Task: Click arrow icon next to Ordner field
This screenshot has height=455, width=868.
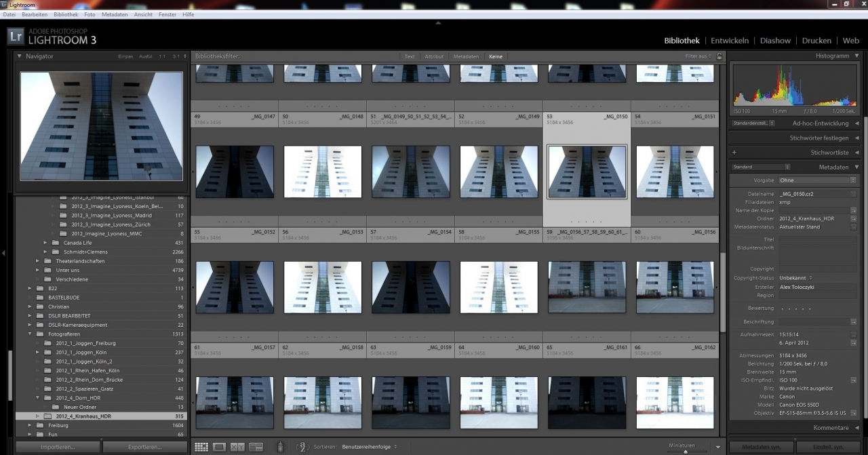Action: 853,218
